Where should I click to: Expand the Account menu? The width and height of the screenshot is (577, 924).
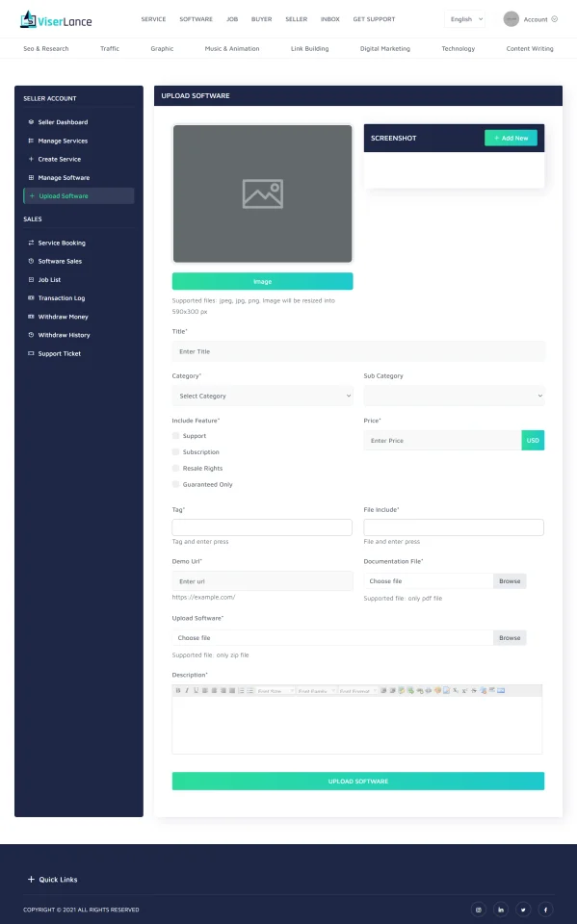point(539,19)
